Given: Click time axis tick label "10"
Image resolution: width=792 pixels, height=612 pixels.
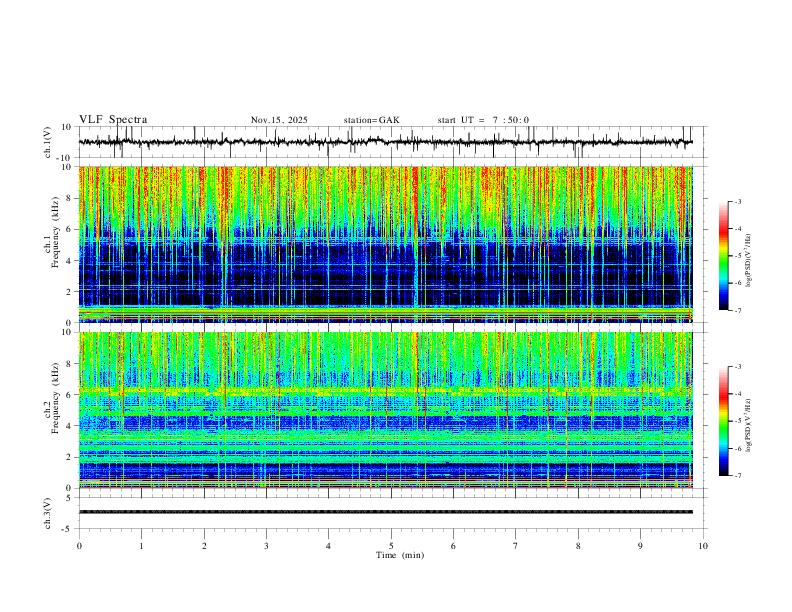Looking at the screenshot, I should pyautogui.click(x=703, y=546).
